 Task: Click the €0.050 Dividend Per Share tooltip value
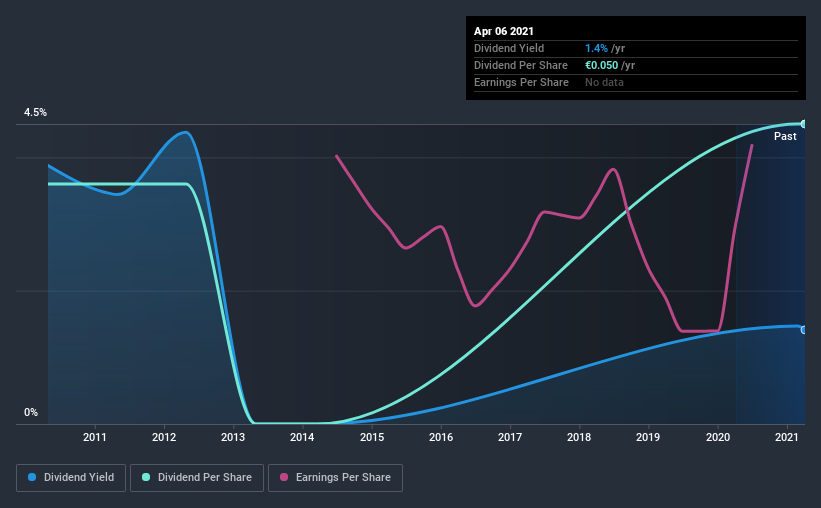coord(602,65)
